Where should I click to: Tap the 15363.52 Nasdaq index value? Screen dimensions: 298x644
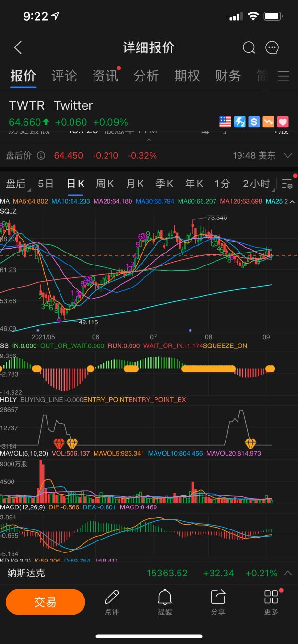point(167,573)
